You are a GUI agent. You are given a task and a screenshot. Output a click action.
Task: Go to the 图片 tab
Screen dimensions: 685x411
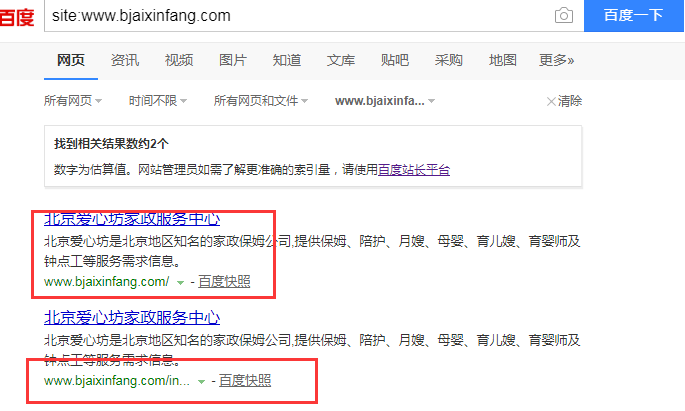(x=233, y=60)
